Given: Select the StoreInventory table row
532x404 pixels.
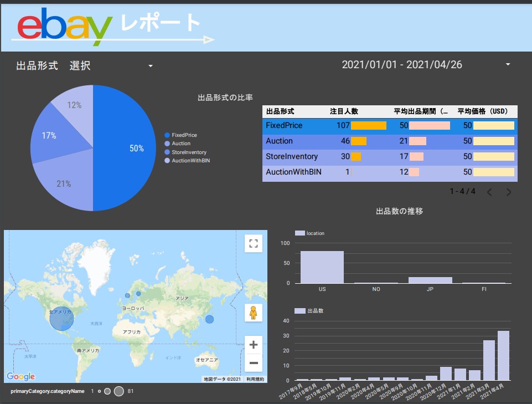Looking at the screenshot, I should click(390, 156).
